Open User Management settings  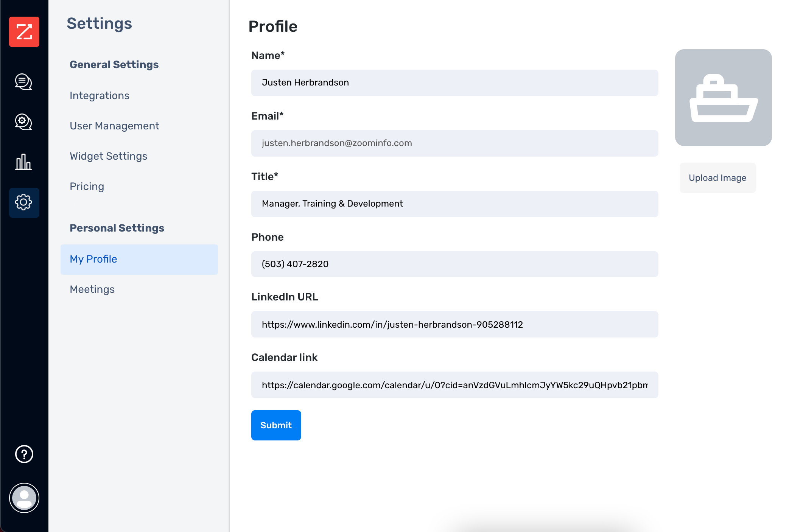[x=114, y=126]
